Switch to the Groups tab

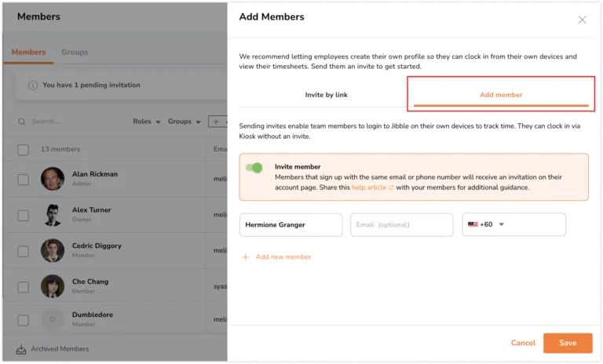[75, 52]
